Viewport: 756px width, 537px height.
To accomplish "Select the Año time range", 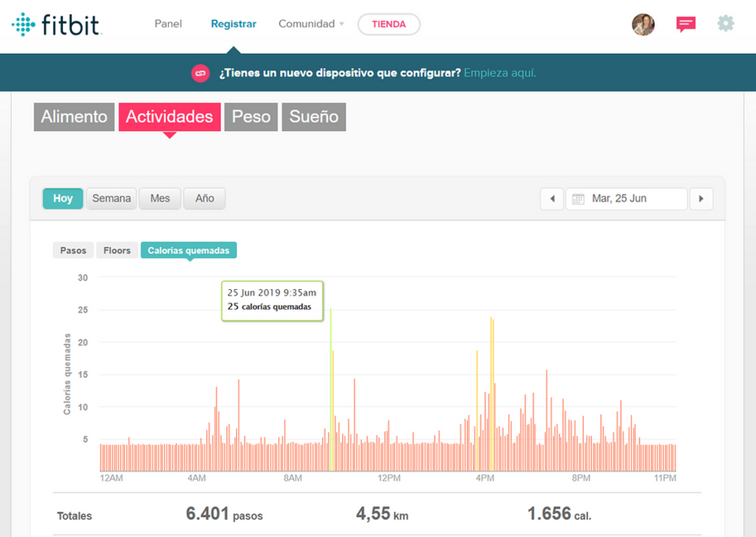I will (205, 199).
